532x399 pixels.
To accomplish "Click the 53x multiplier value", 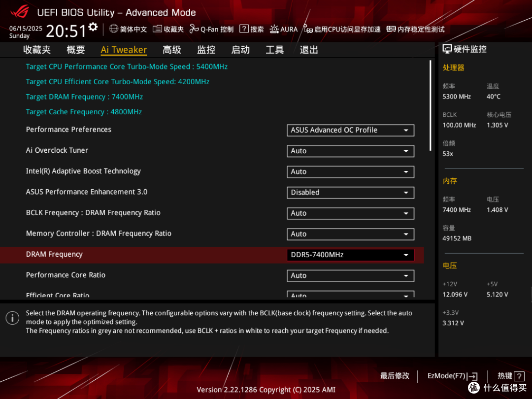I will [x=448, y=154].
